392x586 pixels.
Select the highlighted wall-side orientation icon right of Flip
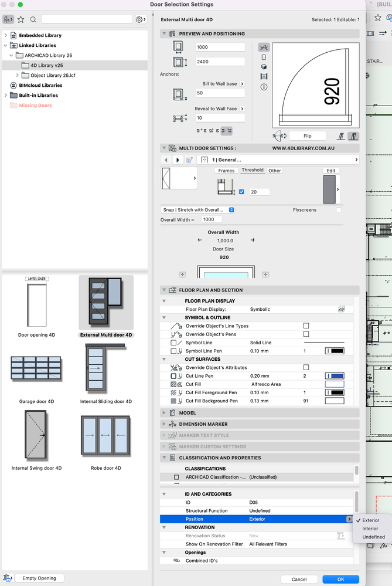click(353, 136)
